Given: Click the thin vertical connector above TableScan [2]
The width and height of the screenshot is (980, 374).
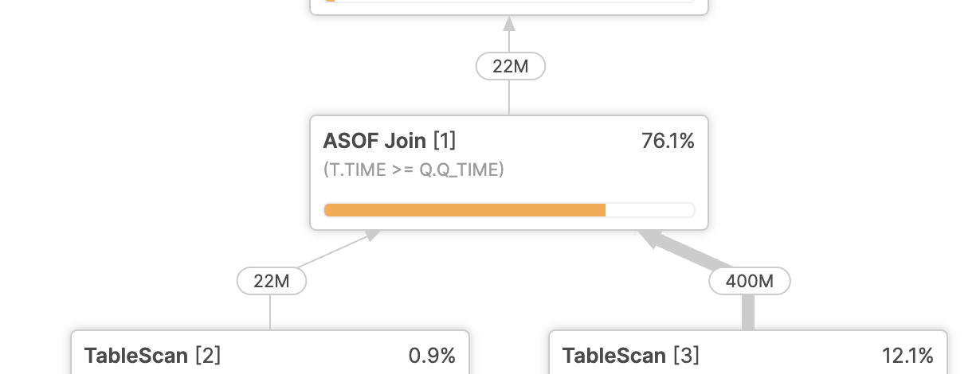Looking at the screenshot, I should [270, 312].
